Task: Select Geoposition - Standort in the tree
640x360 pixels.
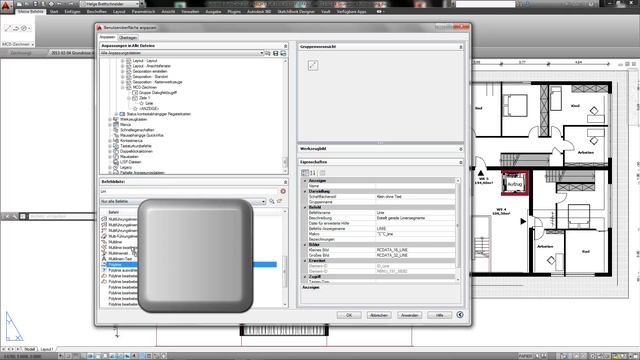Action: click(x=150, y=76)
